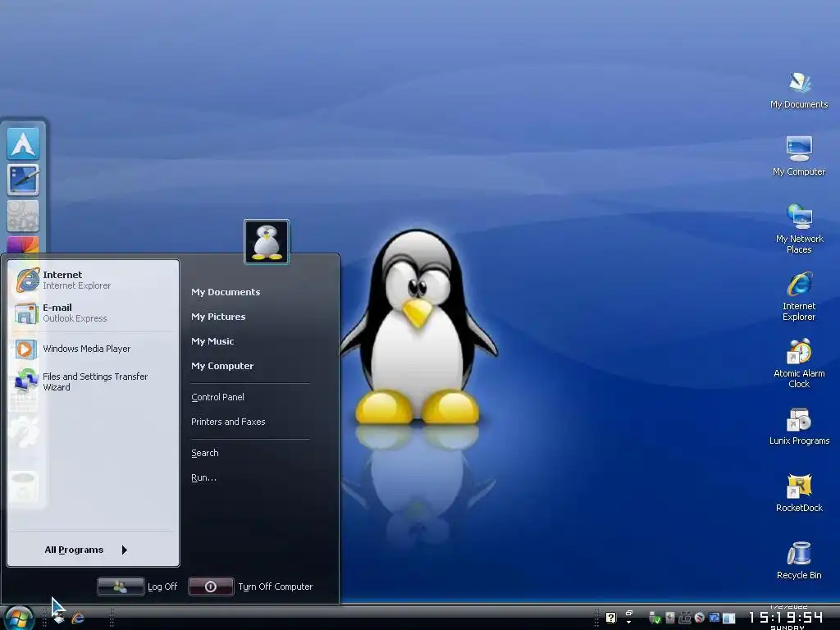840x630 pixels.
Task: Expand All Programs submenu
Action: tap(85, 550)
